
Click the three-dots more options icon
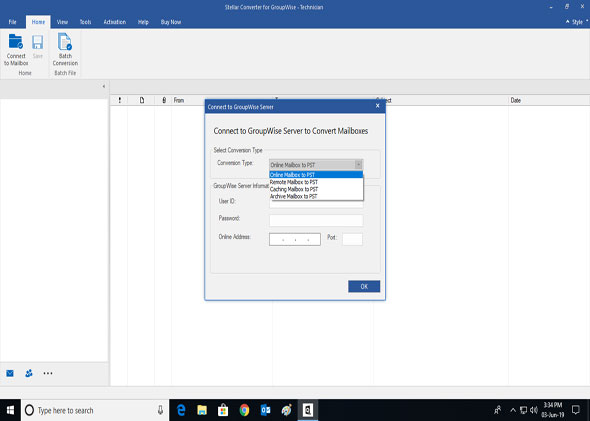48,373
